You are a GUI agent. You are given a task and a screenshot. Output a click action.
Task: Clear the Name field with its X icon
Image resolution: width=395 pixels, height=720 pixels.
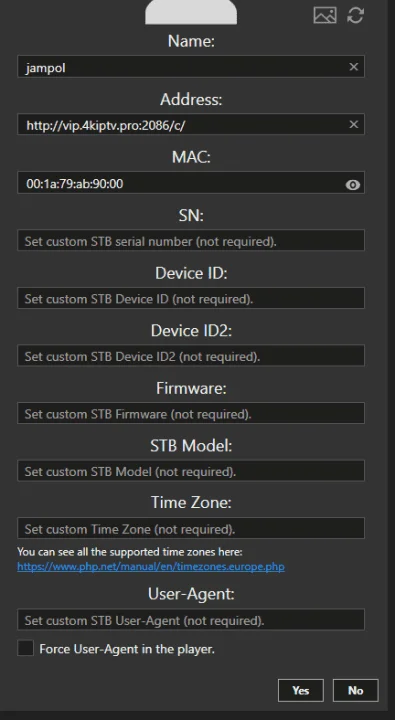tap(353, 67)
